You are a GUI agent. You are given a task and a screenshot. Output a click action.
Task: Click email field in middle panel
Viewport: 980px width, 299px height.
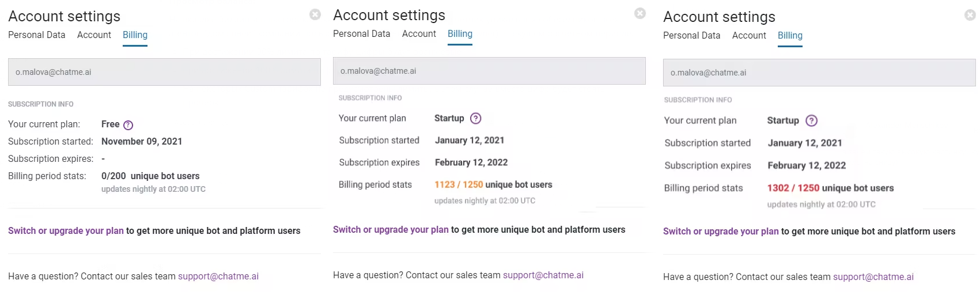[x=489, y=71]
